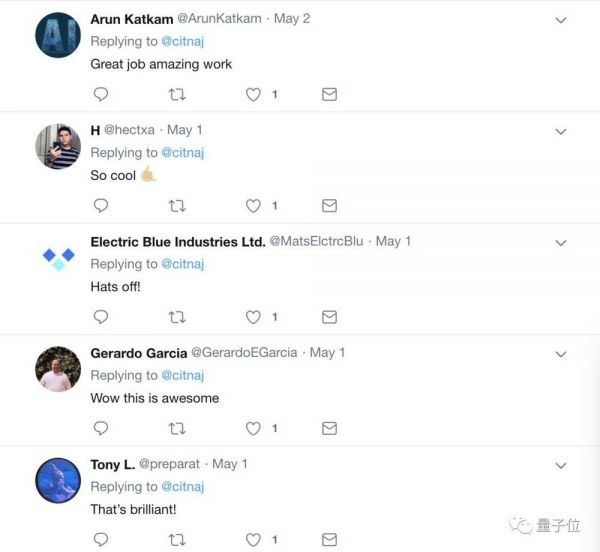This screenshot has height=552, width=600.
Task: Send H's tweet via direct message
Action: [329, 205]
